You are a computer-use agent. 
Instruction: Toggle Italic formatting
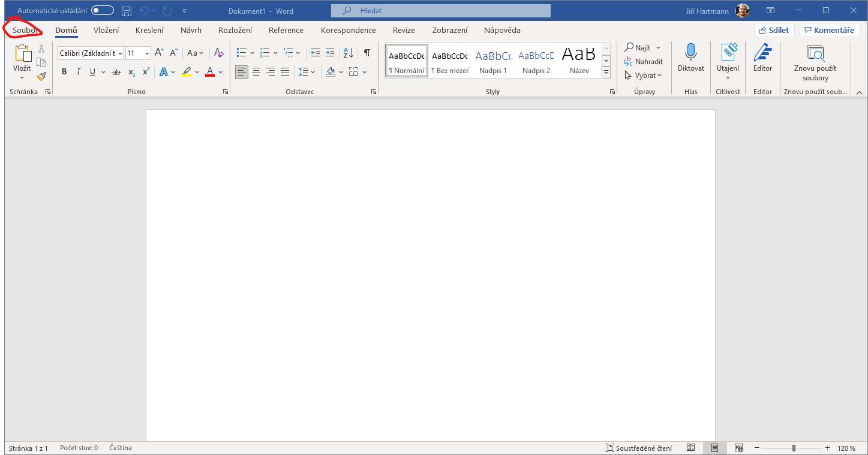[78, 72]
